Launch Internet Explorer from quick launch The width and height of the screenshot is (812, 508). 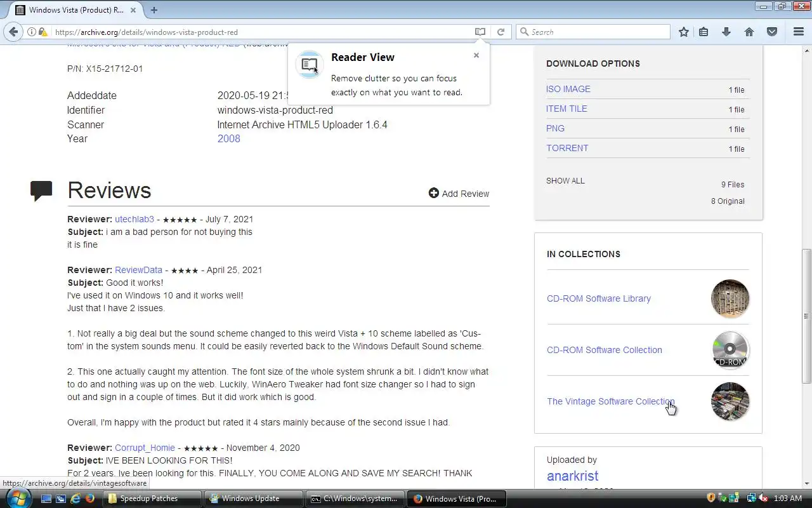[x=75, y=498]
